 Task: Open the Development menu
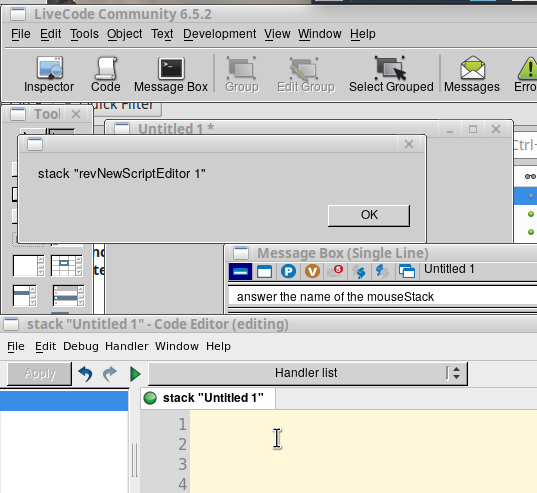coord(220,34)
